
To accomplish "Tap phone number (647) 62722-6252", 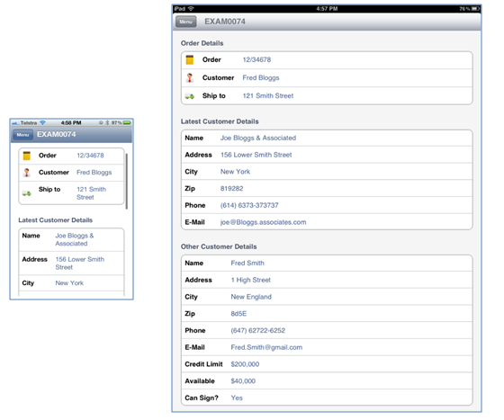I will pyautogui.click(x=257, y=330).
